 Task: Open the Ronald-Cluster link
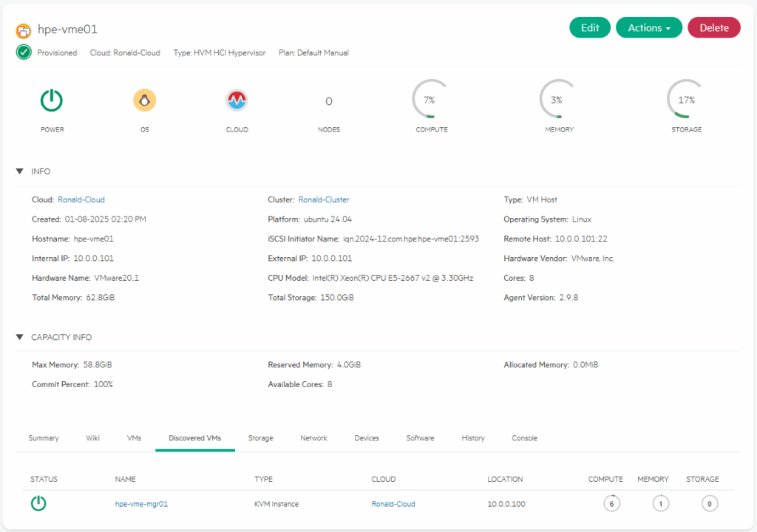[324, 199]
